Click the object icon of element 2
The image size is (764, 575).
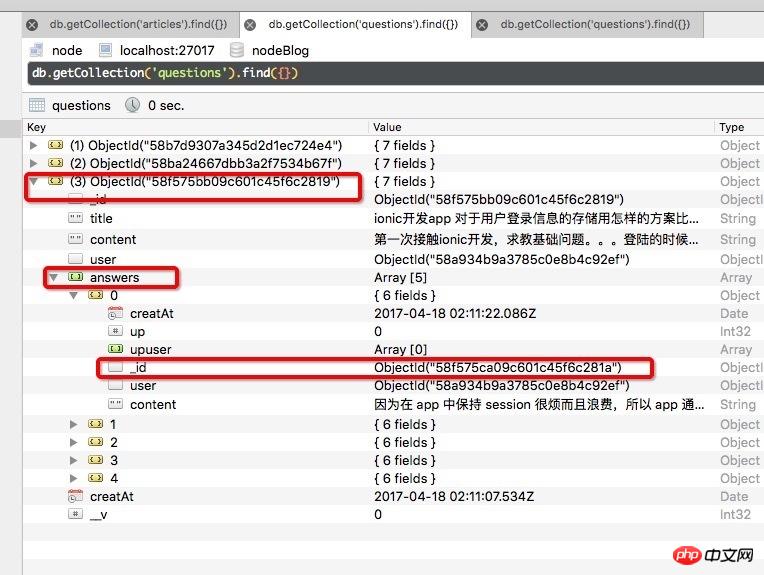click(x=96, y=442)
